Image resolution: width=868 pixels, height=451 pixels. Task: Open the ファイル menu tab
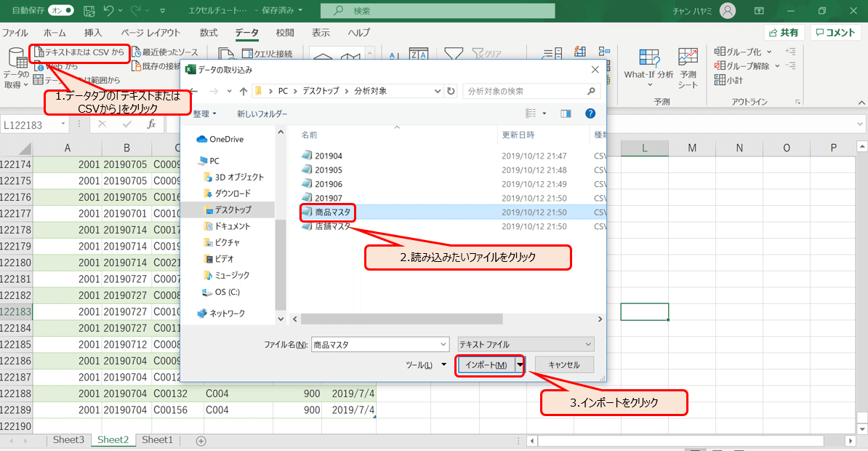(15, 33)
